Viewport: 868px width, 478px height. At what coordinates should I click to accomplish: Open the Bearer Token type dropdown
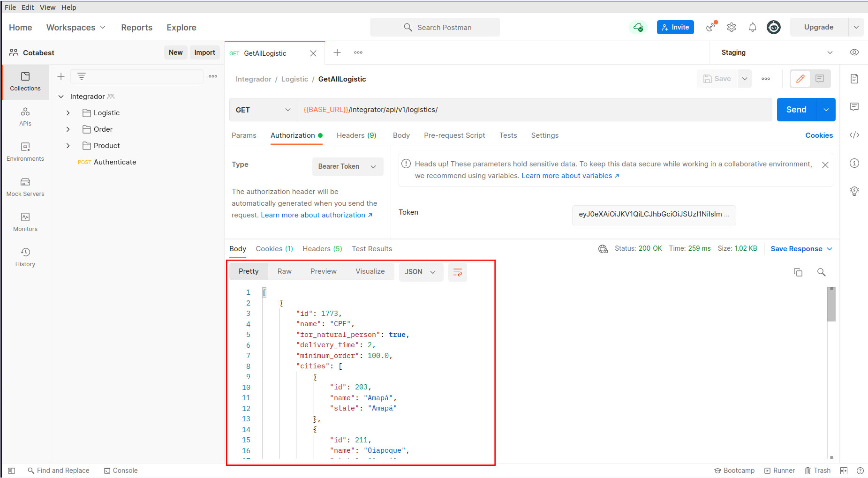[347, 166]
